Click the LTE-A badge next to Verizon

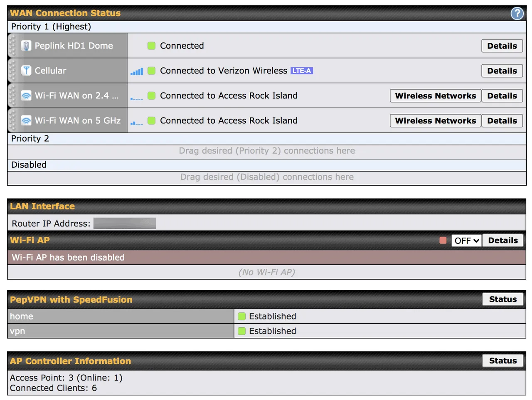pyautogui.click(x=301, y=71)
